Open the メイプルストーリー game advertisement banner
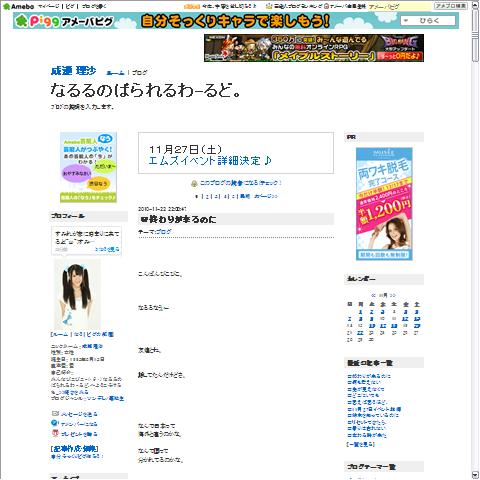Image resolution: width=480 pixels, height=480 pixels. point(314,48)
